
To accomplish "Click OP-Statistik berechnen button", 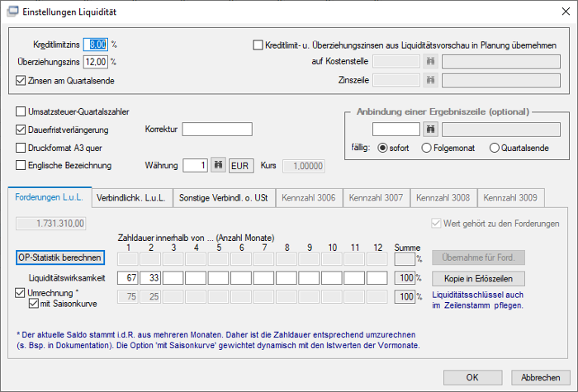I will [x=60, y=257].
